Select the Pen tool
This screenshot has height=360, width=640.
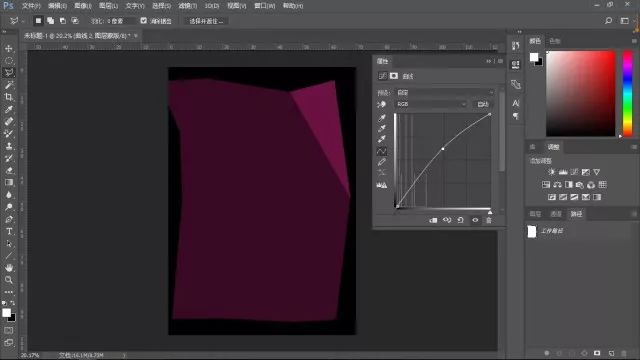[x=9, y=219]
